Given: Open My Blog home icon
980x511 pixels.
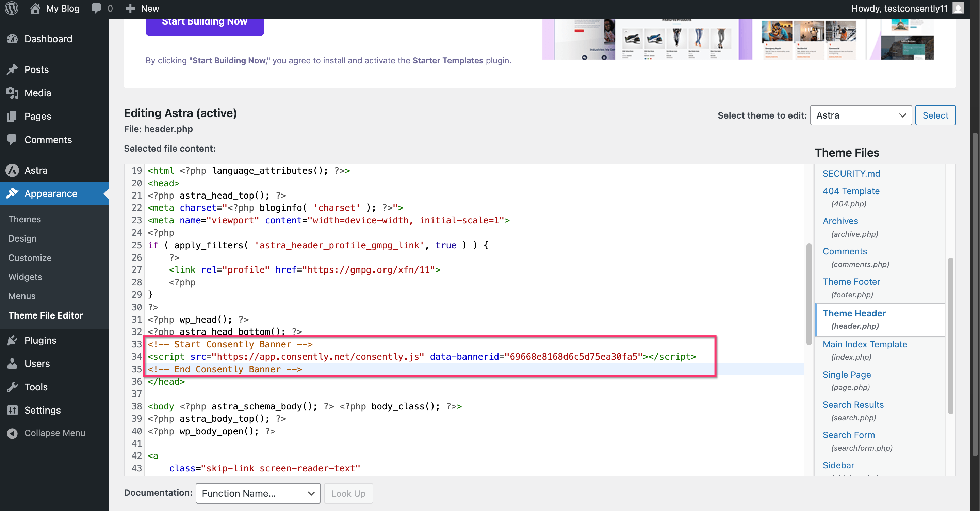Looking at the screenshot, I should point(35,9).
